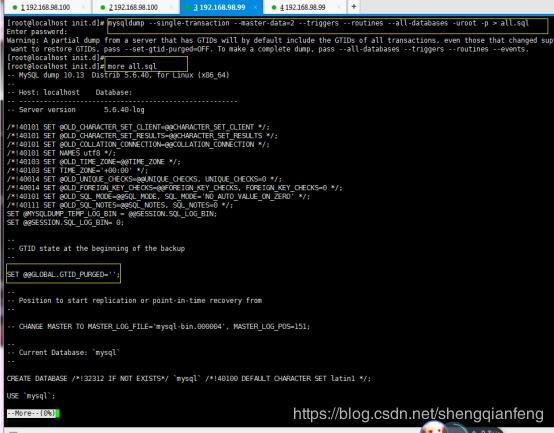
Task: Click the 'SET NAMES utf8' line
Action: 61,153
